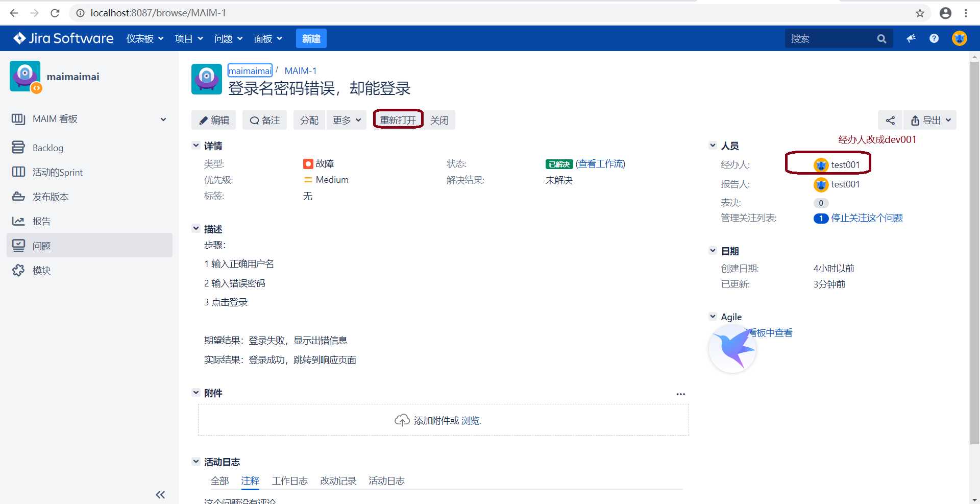The height and width of the screenshot is (504, 980).
Task: Switch to the 活动日志 tab
Action: (386, 481)
